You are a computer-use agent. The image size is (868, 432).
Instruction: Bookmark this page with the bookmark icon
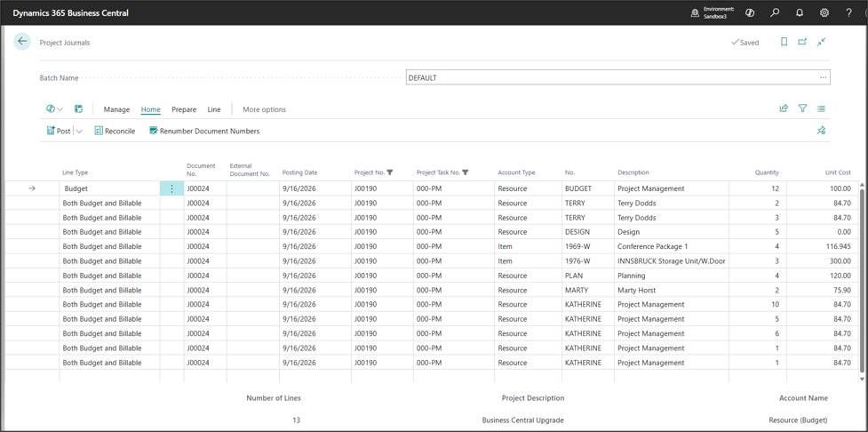(x=784, y=42)
